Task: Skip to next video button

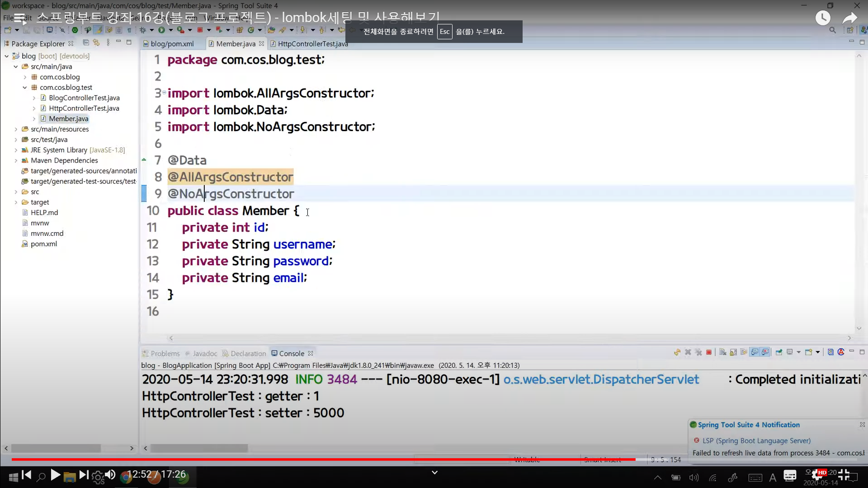Action: coord(84,475)
